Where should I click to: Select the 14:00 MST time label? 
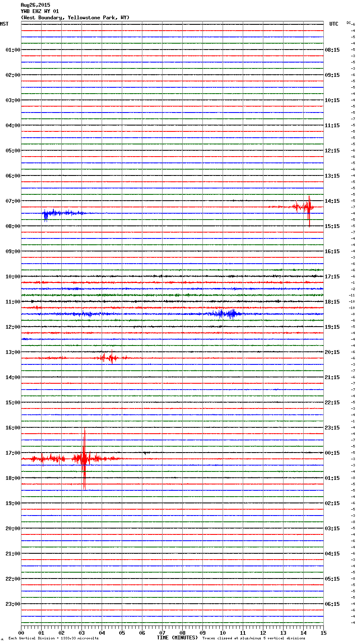pyautogui.click(x=13, y=377)
